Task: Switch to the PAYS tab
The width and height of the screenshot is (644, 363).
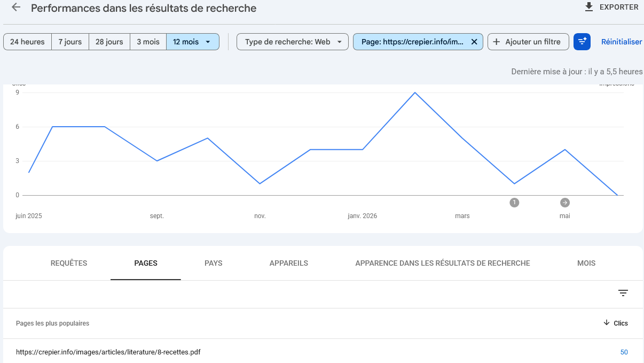Action: pos(214,263)
